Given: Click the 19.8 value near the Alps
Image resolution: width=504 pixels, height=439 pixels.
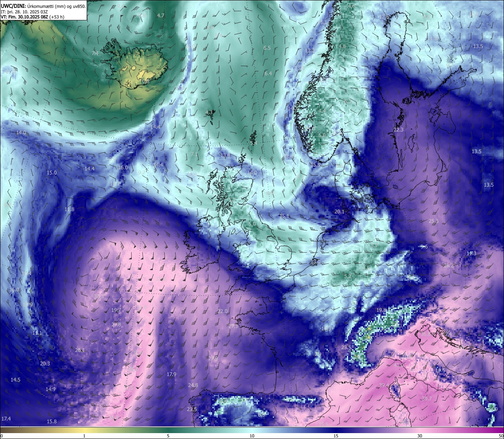Looking at the screenshot, I should pos(381,310).
